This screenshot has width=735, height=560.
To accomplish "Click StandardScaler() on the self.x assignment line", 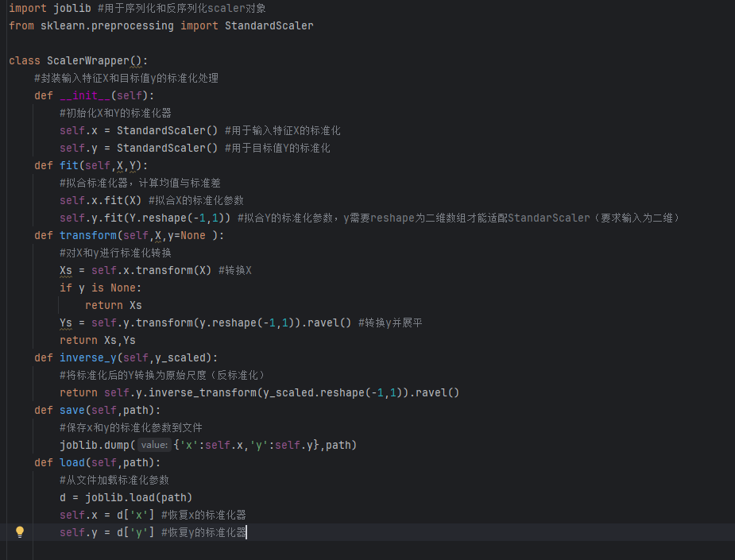I will (x=168, y=130).
